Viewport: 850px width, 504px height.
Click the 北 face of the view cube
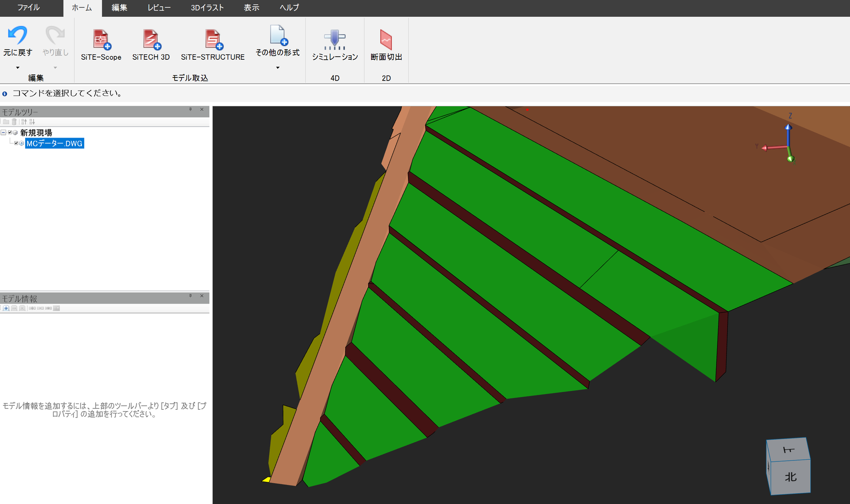(x=791, y=477)
